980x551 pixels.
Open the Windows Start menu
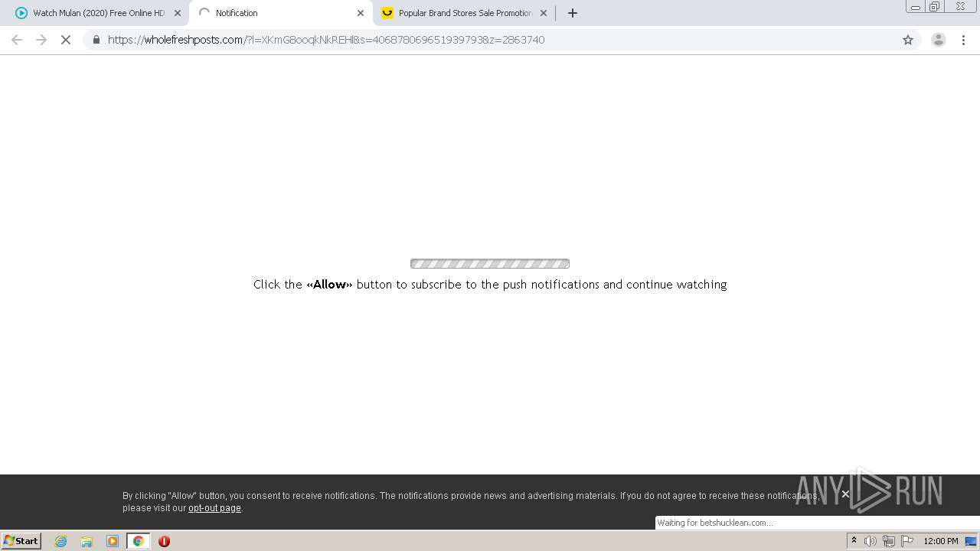[21, 541]
